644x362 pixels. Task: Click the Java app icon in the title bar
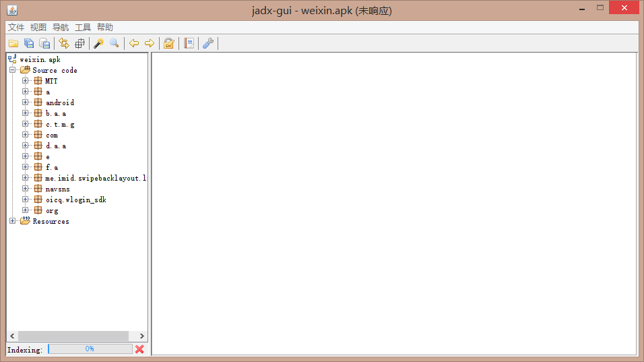coord(12,10)
